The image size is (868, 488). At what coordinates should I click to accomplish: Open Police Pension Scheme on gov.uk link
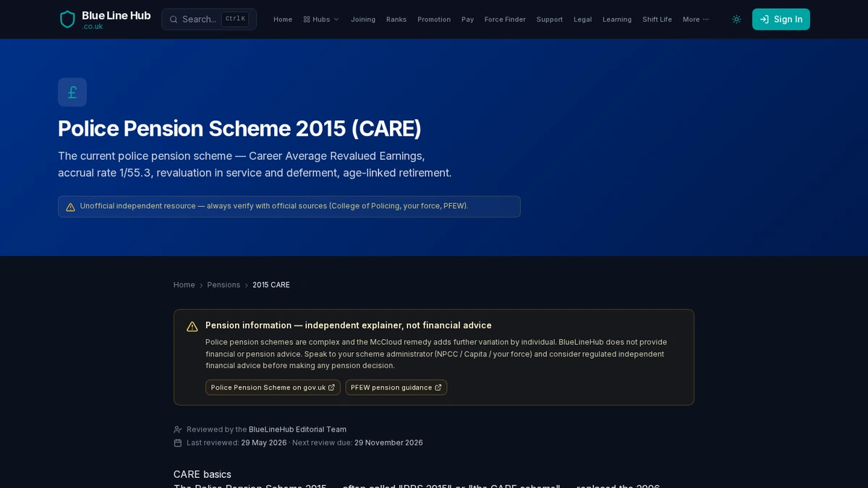click(273, 388)
